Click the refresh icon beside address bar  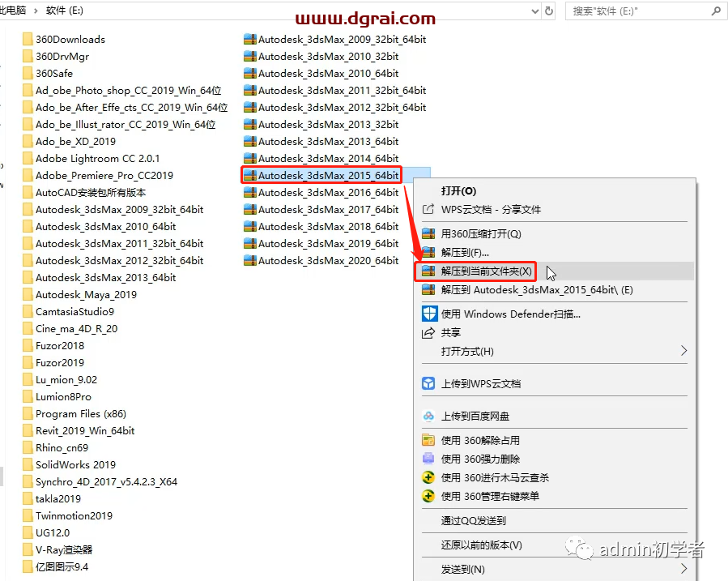click(550, 11)
